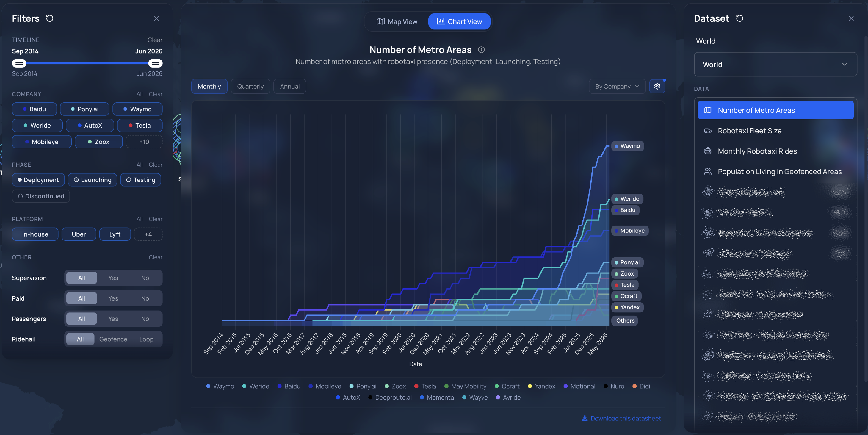Click the Chart View bar chart icon

tap(441, 21)
